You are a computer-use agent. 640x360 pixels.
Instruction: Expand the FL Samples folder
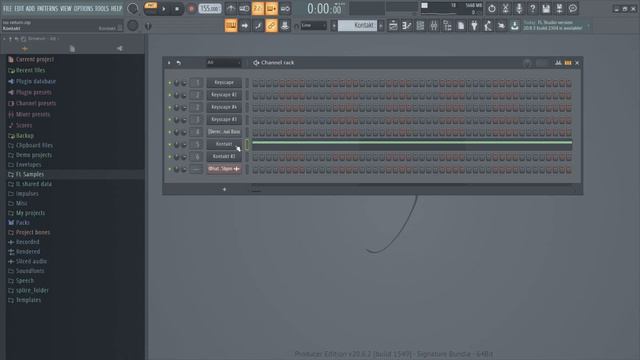(x=29, y=174)
